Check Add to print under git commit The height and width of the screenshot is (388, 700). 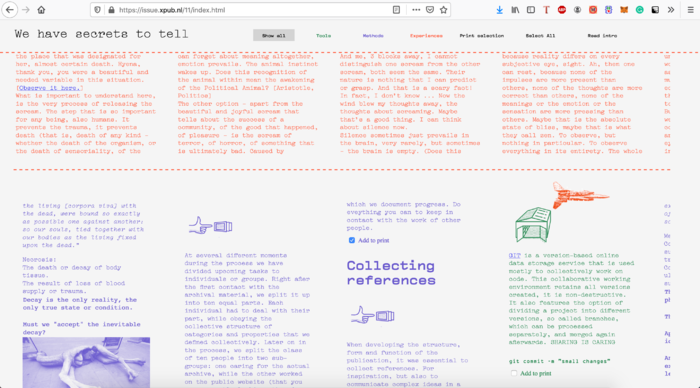click(x=514, y=373)
